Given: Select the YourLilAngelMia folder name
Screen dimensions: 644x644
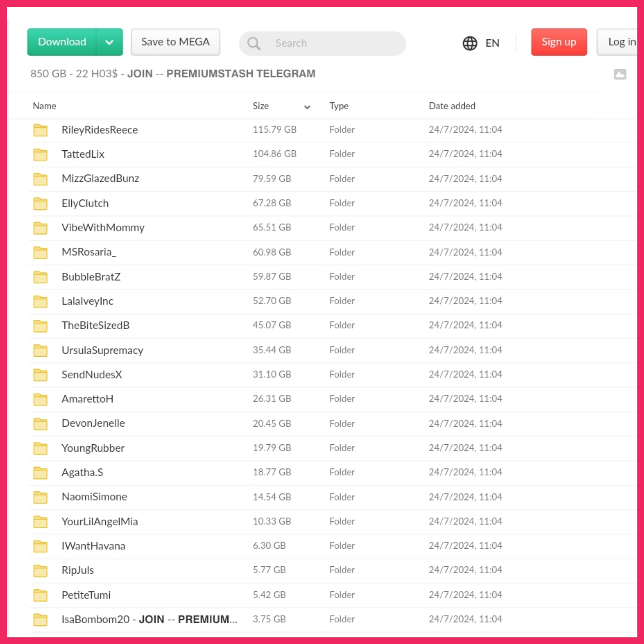Looking at the screenshot, I should click(x=100, y=522).
